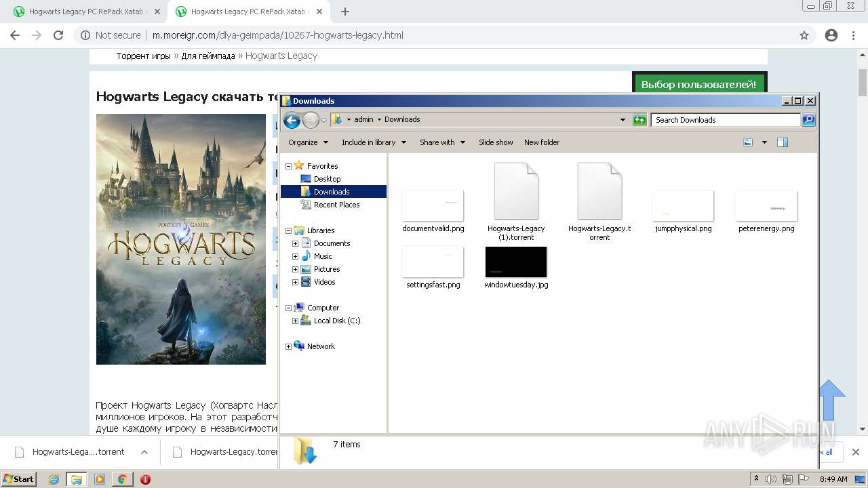
Task: Collapse the Favorites tree group
Action: (288, 166)
